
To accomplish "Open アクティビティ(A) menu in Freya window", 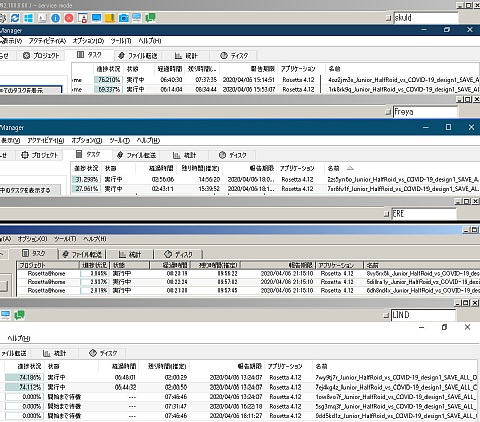I will coord(46,141).
